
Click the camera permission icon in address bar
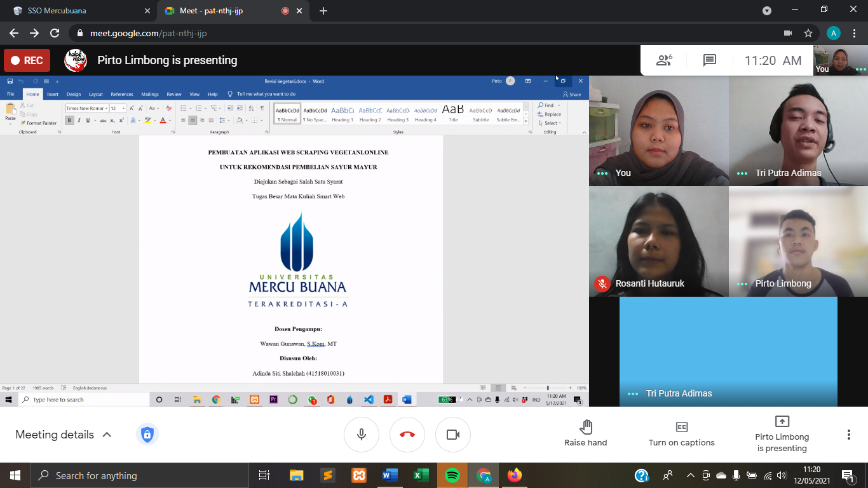tap(788, 33)
